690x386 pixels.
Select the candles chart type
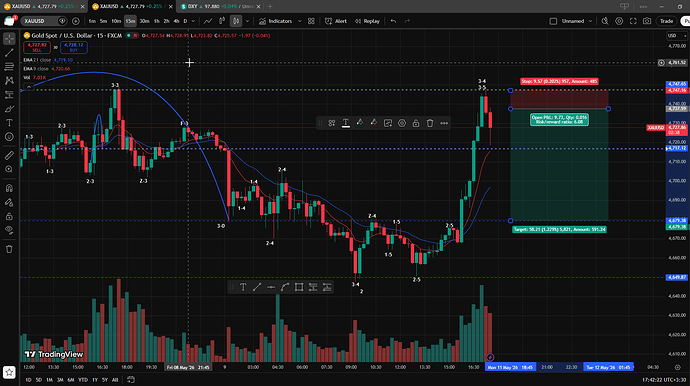point(236,21)
